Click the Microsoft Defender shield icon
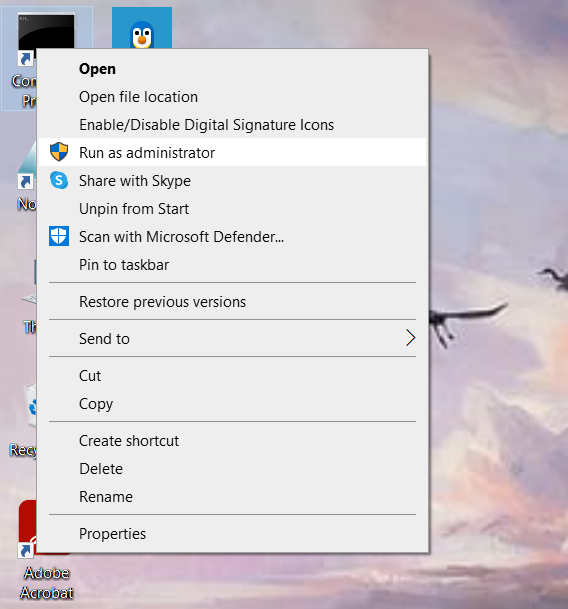The width and height of the screenshot is (568, 609). click(x=59, y=236)
